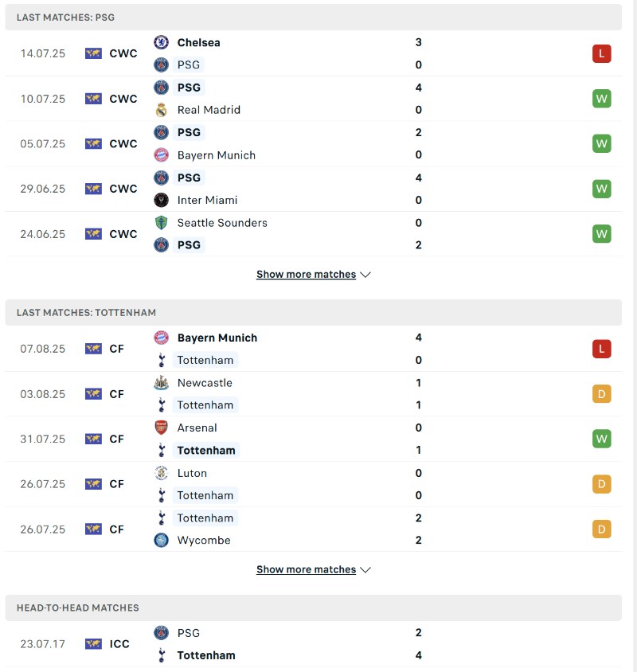Click the Wycombe club crest

(162, 540)
